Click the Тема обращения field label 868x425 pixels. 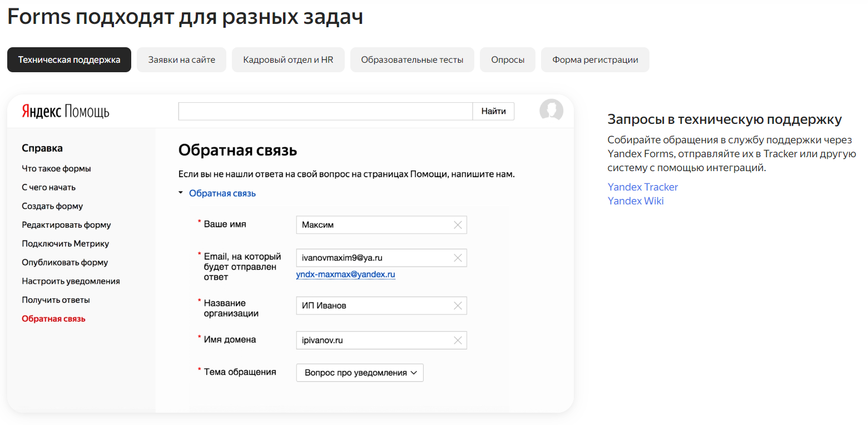pos(240,372)
